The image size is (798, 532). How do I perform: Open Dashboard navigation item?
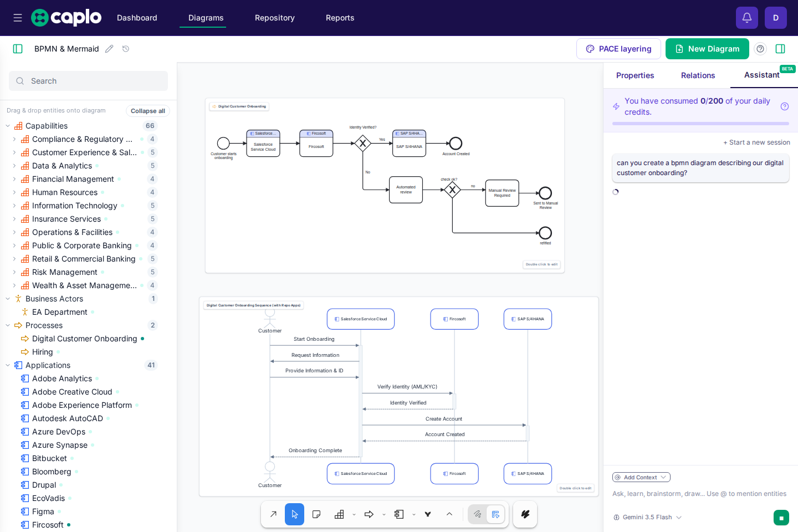click(x=137, y=18)
